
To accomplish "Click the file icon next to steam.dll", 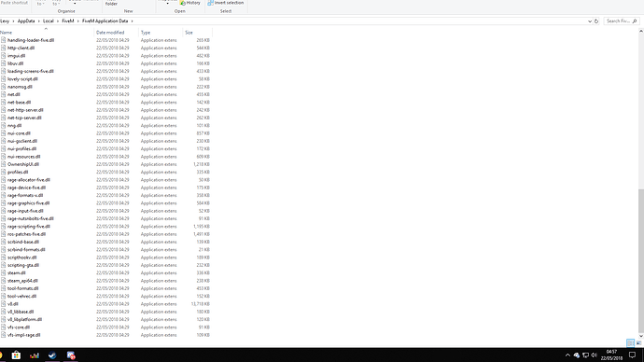I will click(4, 273).
